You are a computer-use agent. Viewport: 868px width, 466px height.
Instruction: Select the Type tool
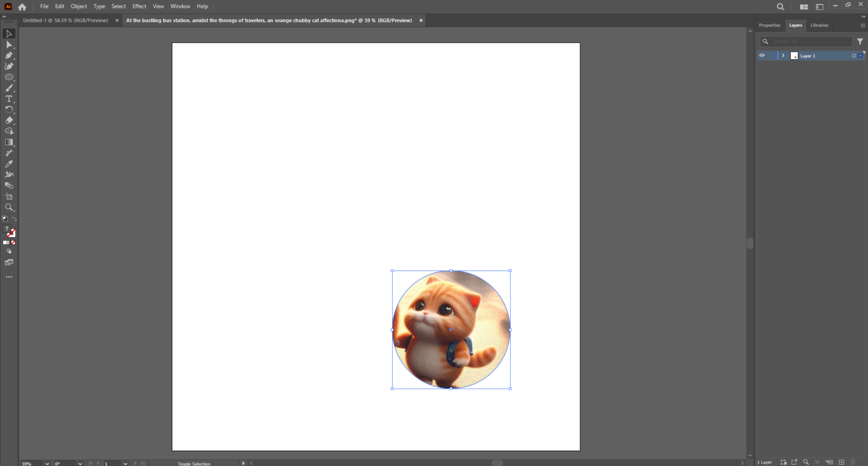tap(9, 98)
